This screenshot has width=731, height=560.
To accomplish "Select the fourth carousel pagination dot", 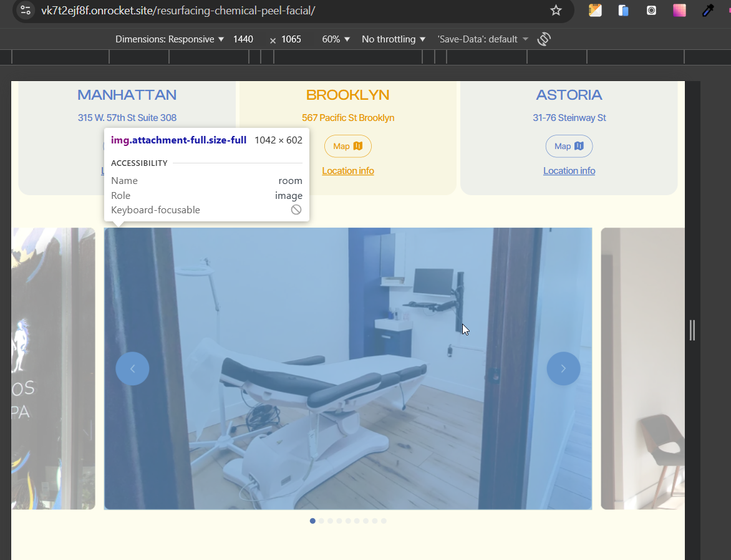I will (339, 521).
